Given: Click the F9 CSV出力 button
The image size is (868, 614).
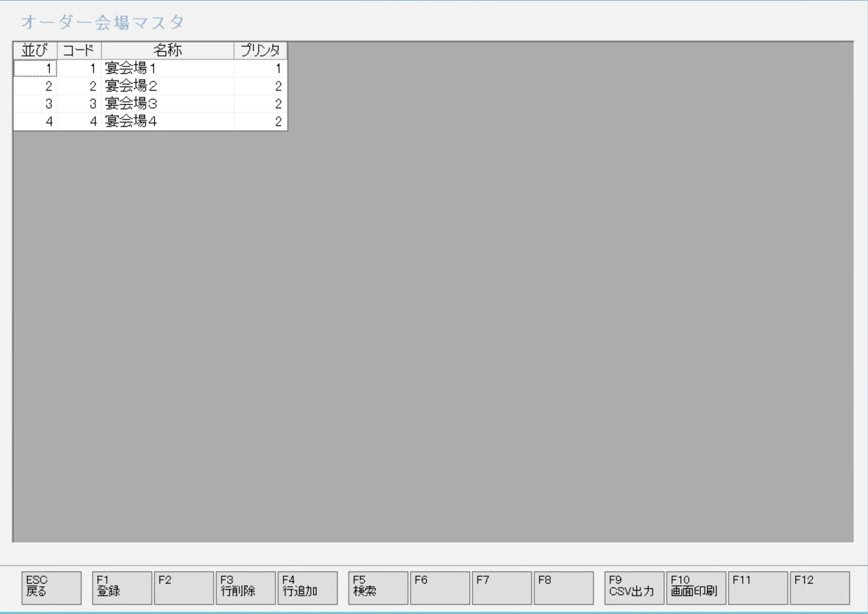Looking at the screenshot, I should coord(634,587).
